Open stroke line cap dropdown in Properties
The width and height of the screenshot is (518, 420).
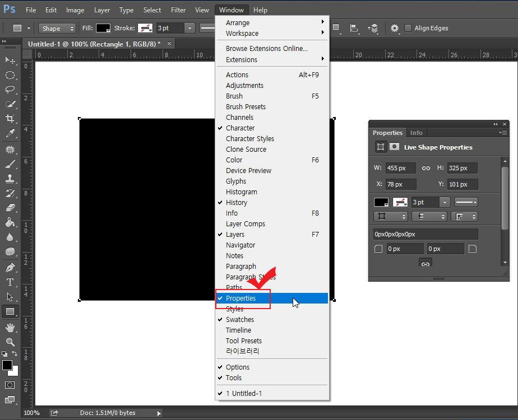[x=429, y=217]
